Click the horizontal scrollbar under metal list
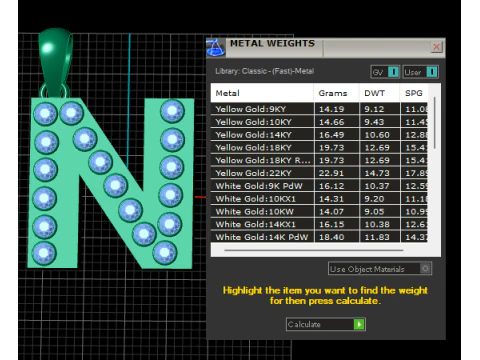 pyautogui.click(x=314, y=250)
